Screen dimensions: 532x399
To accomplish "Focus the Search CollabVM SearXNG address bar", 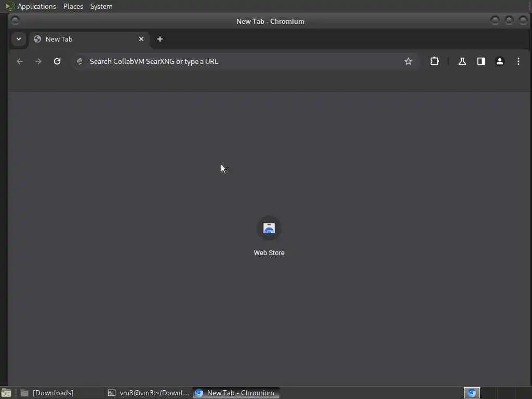I will coord(246,61).
